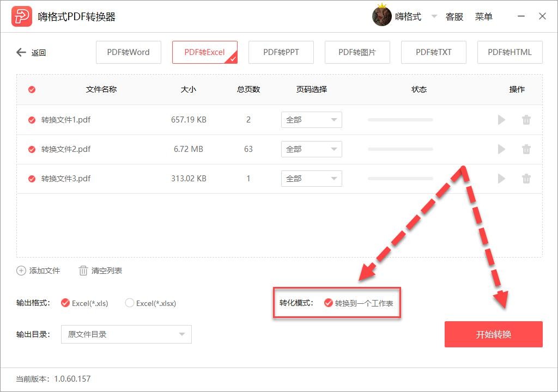This screenshot has height=392, width=558.
Task: Click the 开始转换 button
Action: [494, 334]
